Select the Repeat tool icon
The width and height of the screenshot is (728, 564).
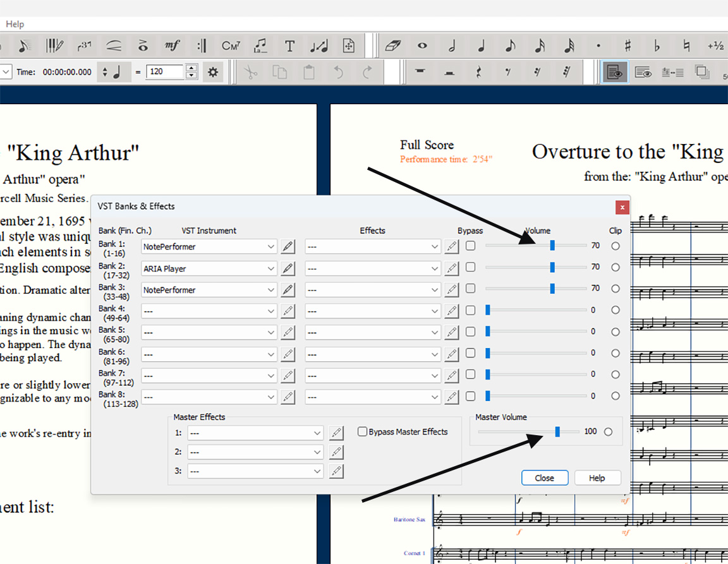pos(202,46)
